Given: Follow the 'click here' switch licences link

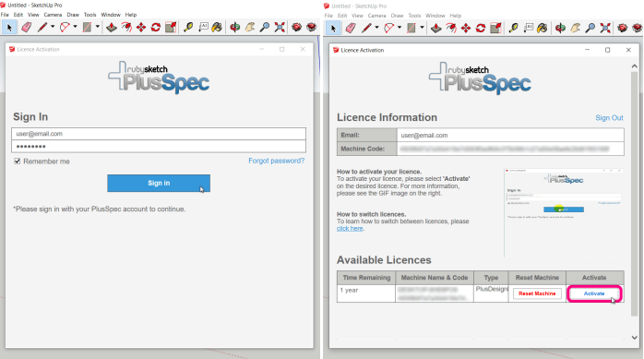Looking at the screenshot, I should 350,228.
